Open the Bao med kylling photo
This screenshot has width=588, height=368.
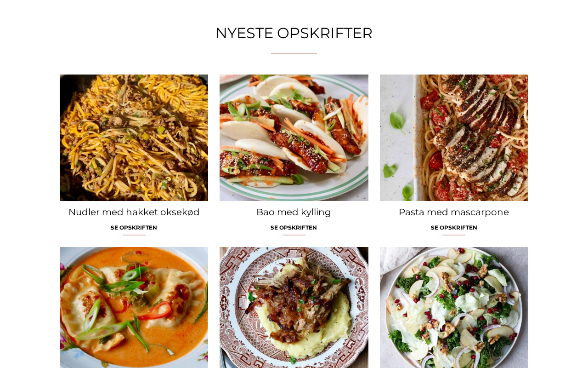coord(294,138)
